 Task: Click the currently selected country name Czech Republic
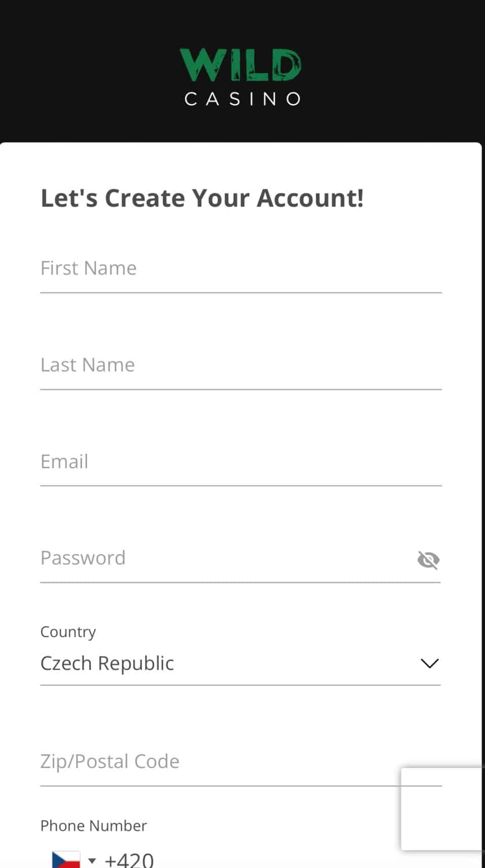[107, 663]
